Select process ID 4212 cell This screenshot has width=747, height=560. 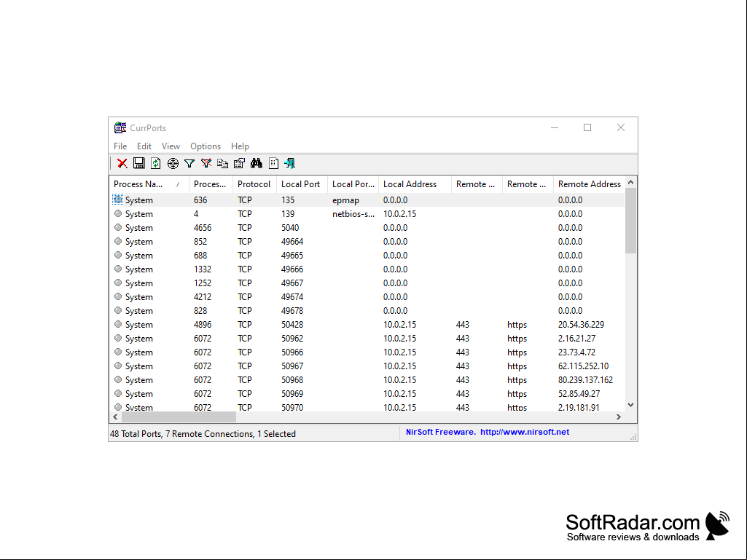coord(203,296)
